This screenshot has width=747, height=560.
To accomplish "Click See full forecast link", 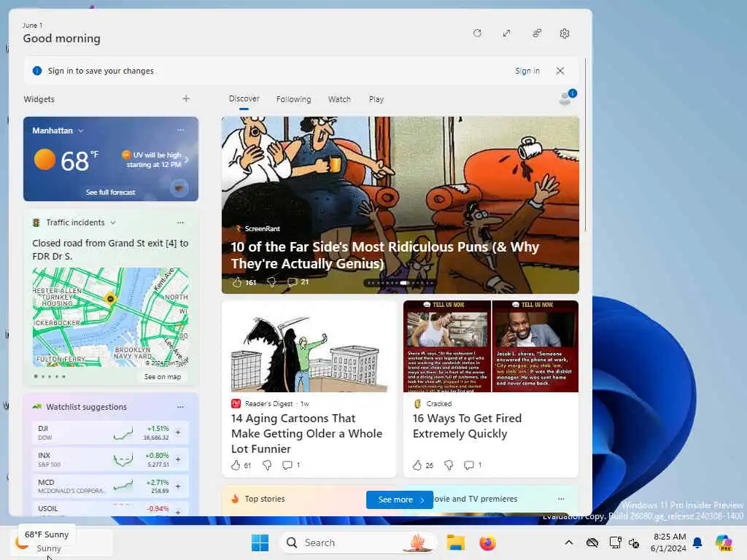I will 111,192.
